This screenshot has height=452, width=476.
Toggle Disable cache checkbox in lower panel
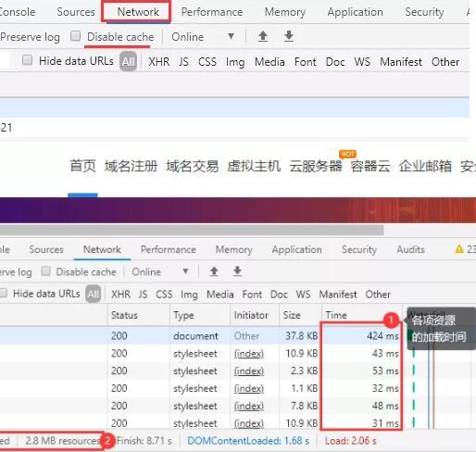45,271
